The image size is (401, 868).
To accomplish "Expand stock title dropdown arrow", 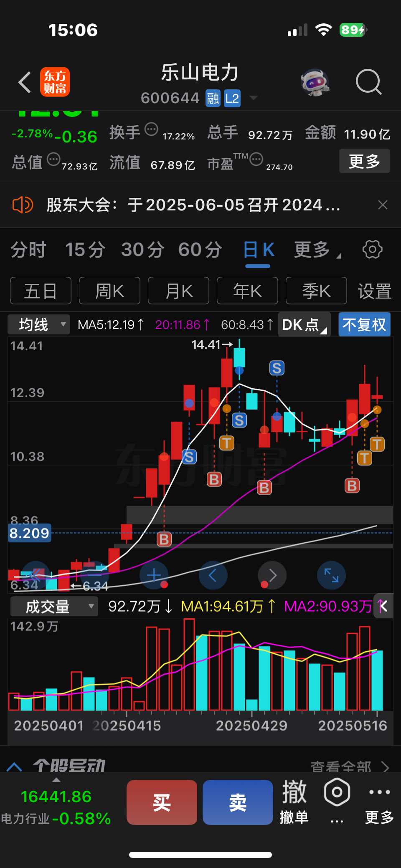I will (x=253, y=98).
